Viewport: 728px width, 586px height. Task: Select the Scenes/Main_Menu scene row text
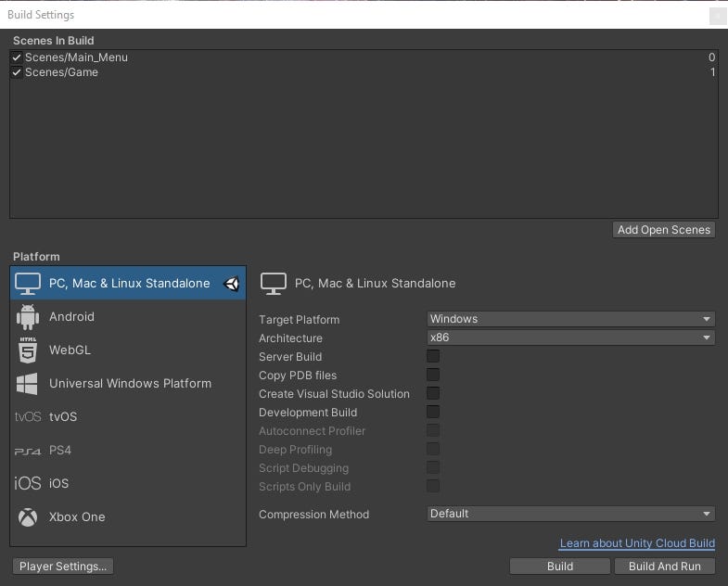point(77,57)
